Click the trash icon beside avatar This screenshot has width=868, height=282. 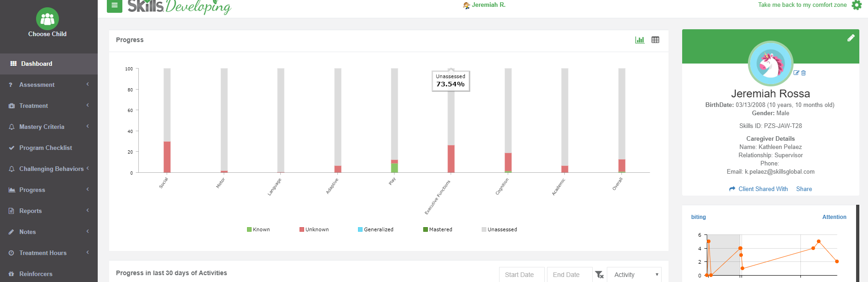804,73
